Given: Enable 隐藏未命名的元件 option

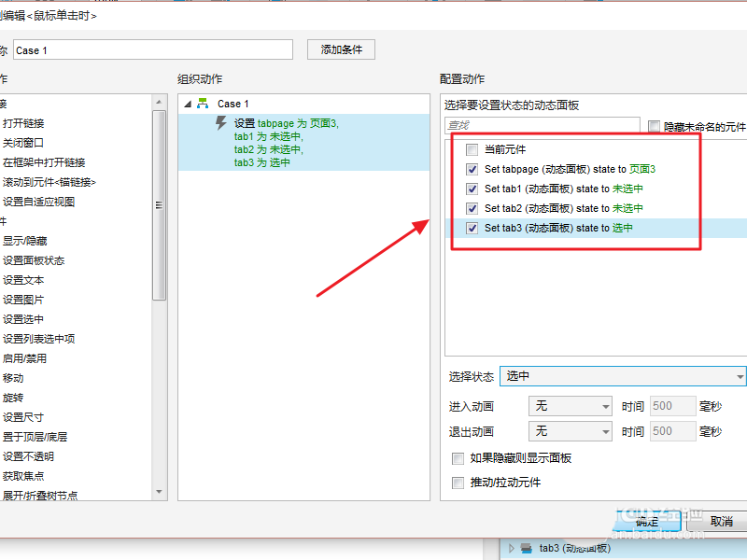Looking at the screenshot, I should (x=655, y=123).
